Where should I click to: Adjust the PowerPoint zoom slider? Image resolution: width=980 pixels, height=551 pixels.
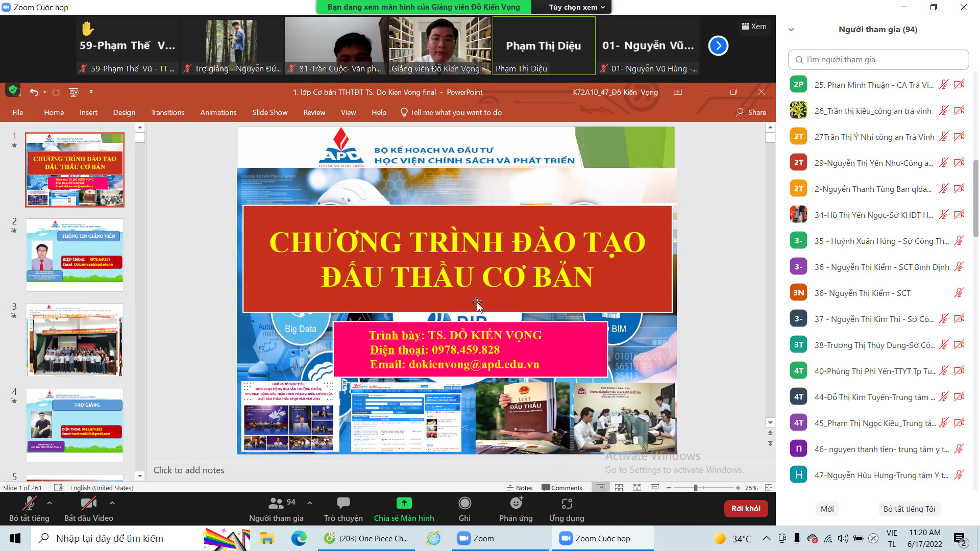click(x=696, y=488)
